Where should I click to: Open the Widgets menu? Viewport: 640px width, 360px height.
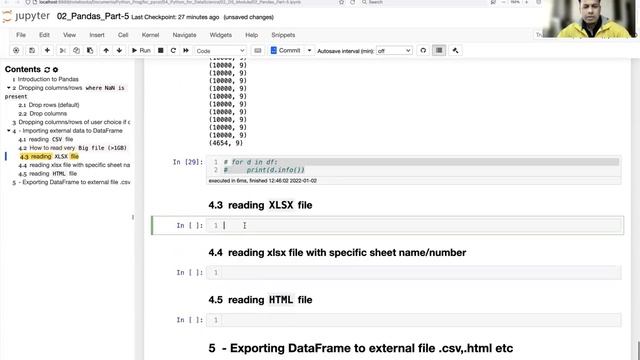(x=220, y=35)
